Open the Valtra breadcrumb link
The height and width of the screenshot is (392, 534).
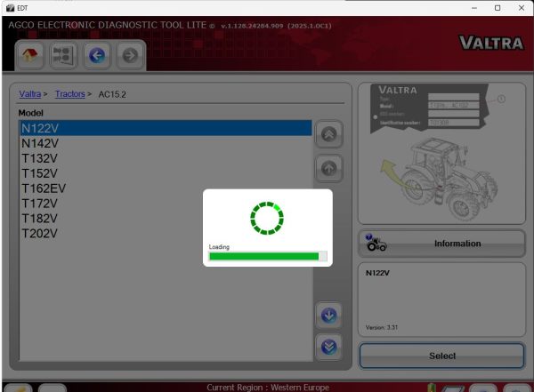30,94
